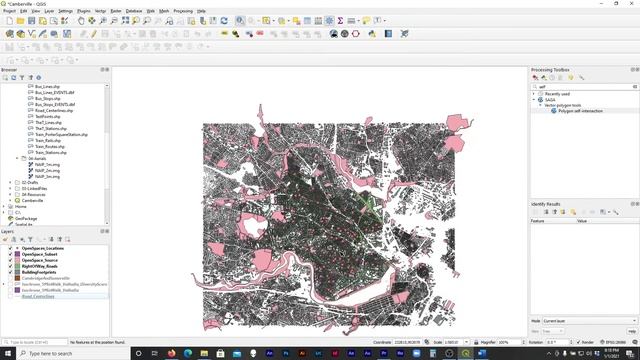Select Train_Stations.shp in Browser

[x=51, y=153]
